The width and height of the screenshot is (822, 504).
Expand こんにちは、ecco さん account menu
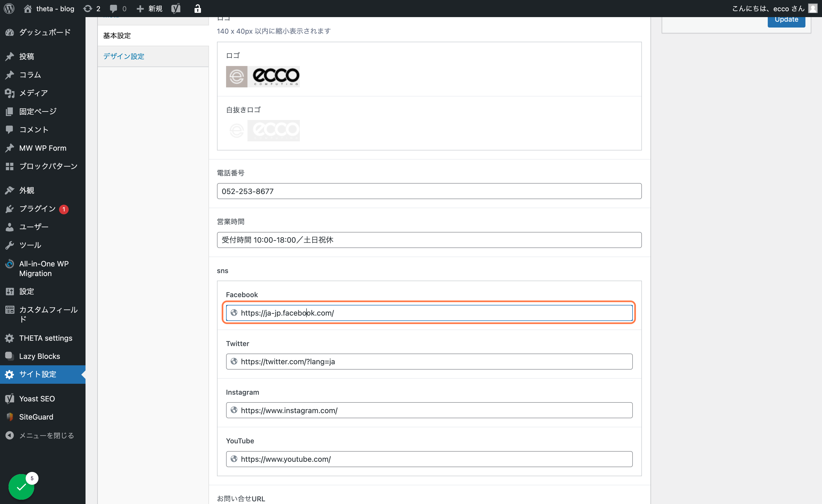768,8
